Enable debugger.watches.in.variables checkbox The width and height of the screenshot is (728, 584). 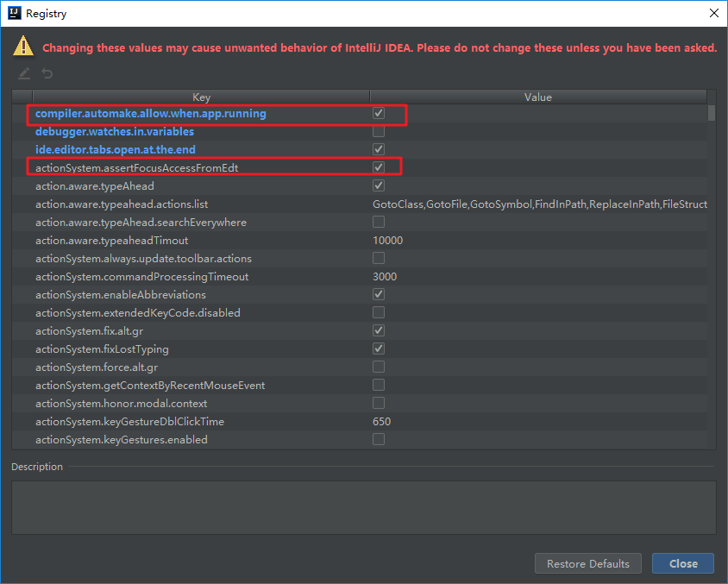pos(379,131)
